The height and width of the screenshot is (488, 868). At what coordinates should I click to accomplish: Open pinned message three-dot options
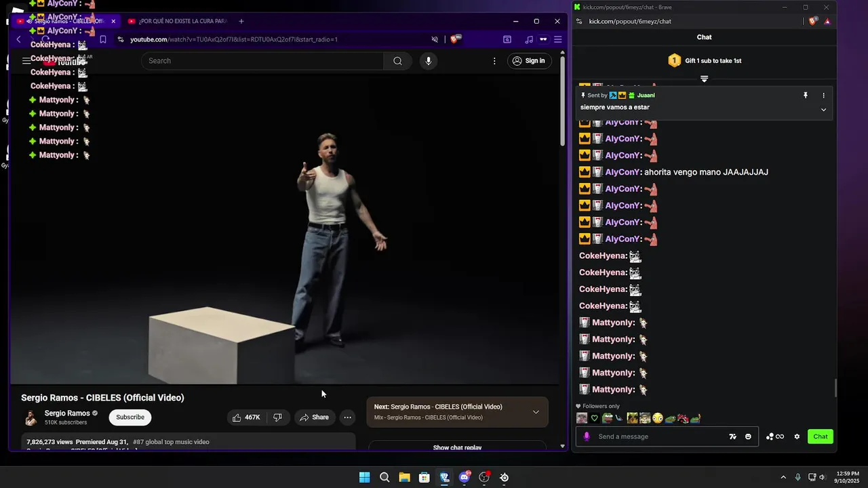click(x=824, y=96)
